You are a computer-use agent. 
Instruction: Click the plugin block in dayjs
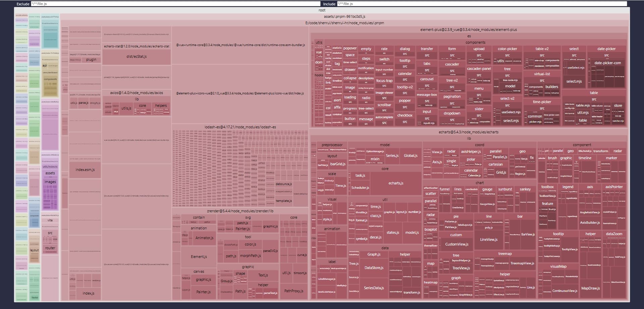tap(91, 60)
